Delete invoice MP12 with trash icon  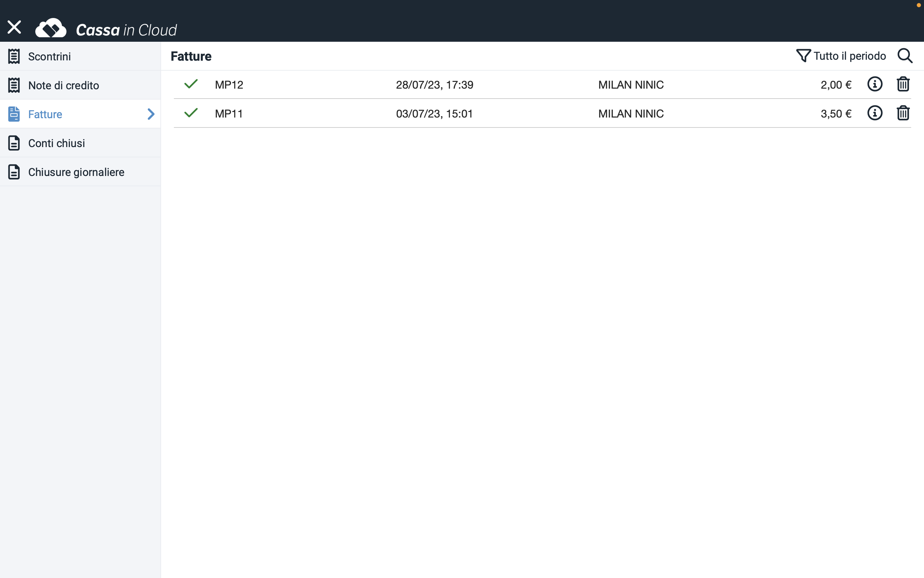pyautogui.click(x=903, y=84)
